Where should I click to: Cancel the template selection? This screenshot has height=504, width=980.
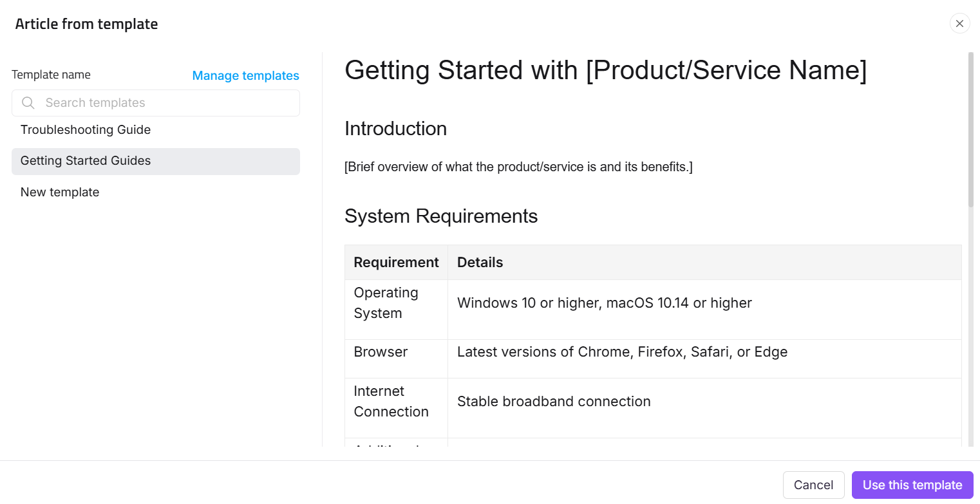[813, 485]
